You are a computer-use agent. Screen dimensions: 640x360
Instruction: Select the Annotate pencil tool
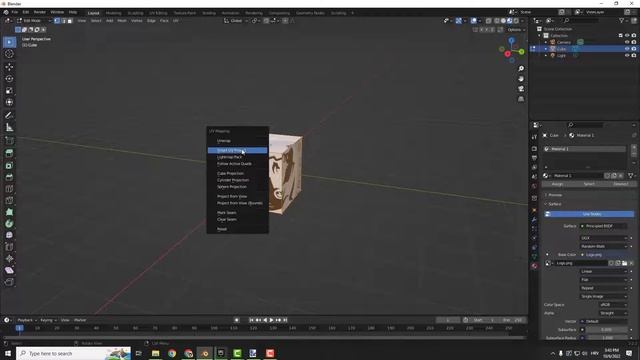point(9,116)
